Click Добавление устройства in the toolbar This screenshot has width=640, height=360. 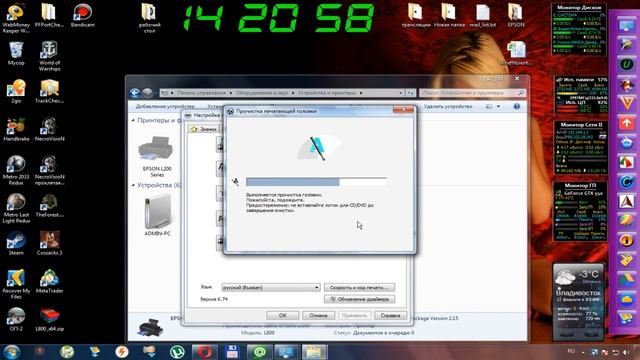(x=165, y=107)
